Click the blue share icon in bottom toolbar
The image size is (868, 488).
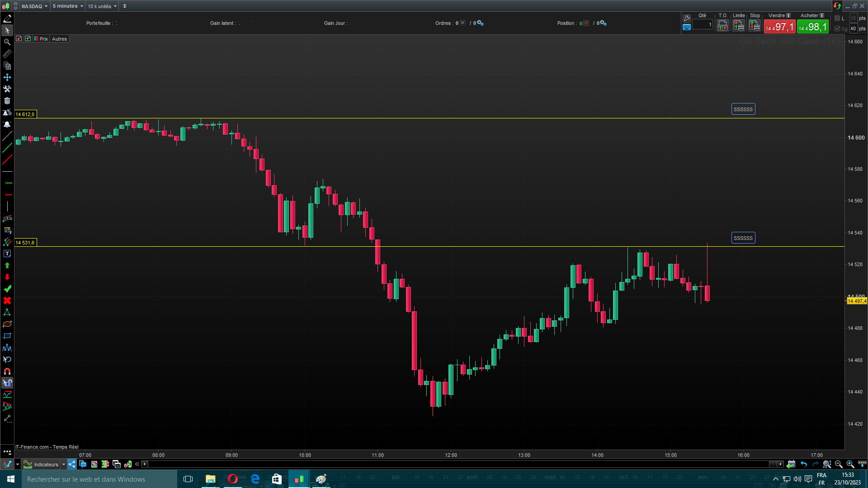(72, 464)
